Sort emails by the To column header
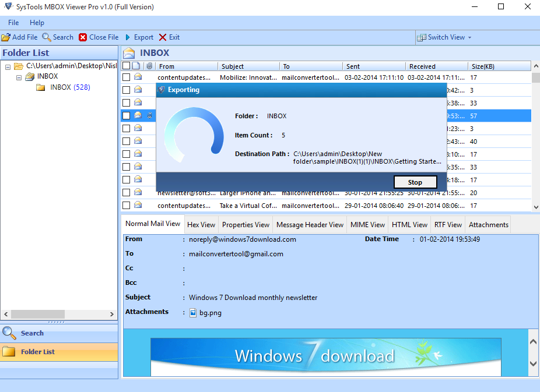The width and height of the screenshot is (540, 392). (x=311, y=66)
